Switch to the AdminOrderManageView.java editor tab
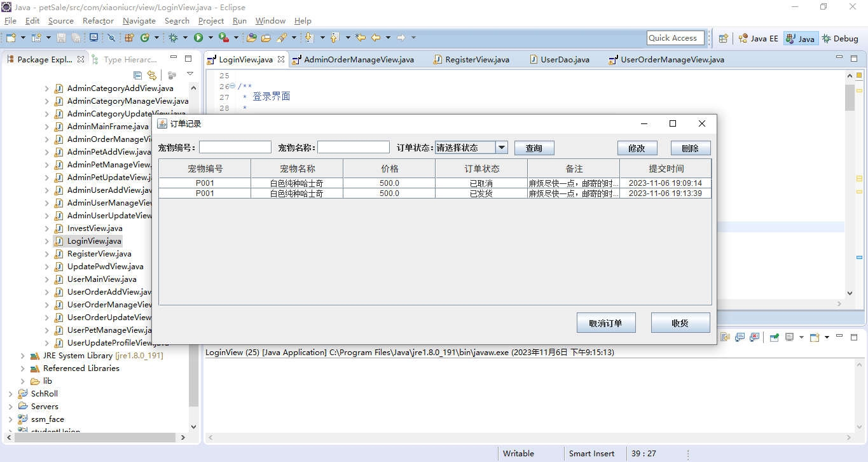 pyautogui.click(x=353, y=60)
